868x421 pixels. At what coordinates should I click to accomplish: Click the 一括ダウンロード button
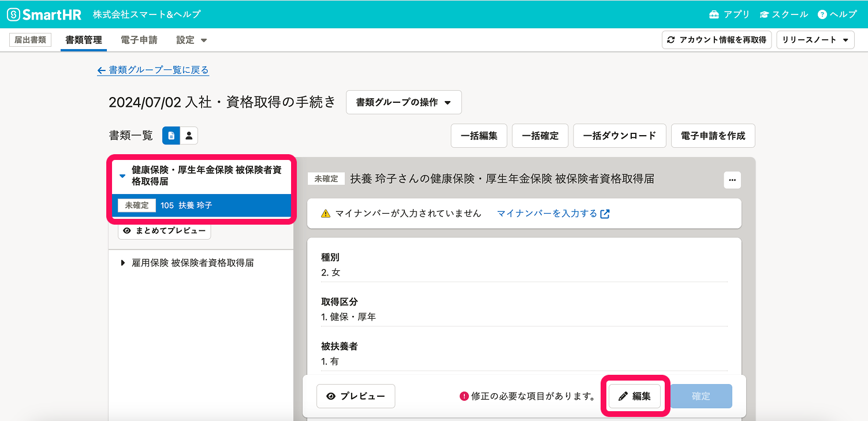coord(620,136)
